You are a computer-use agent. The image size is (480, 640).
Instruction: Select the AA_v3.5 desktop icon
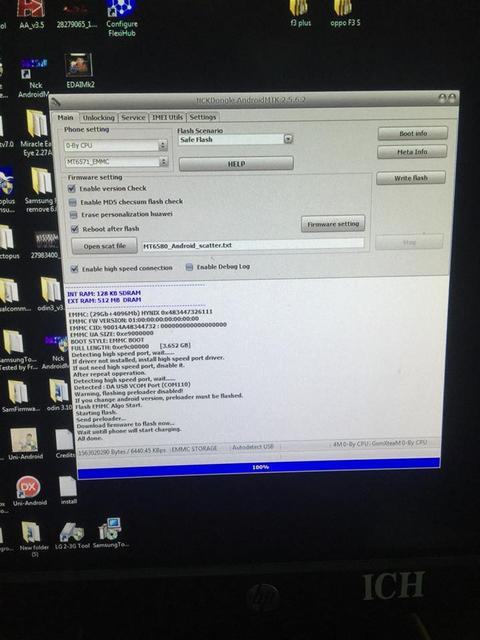click(x=31, y=15)
